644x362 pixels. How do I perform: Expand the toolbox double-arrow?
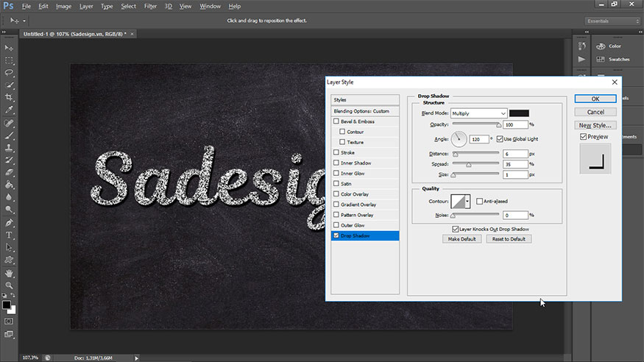4,32
